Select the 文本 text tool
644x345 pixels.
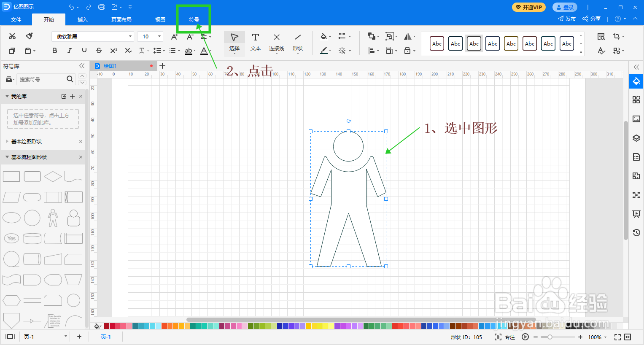(x=256, y=43)
